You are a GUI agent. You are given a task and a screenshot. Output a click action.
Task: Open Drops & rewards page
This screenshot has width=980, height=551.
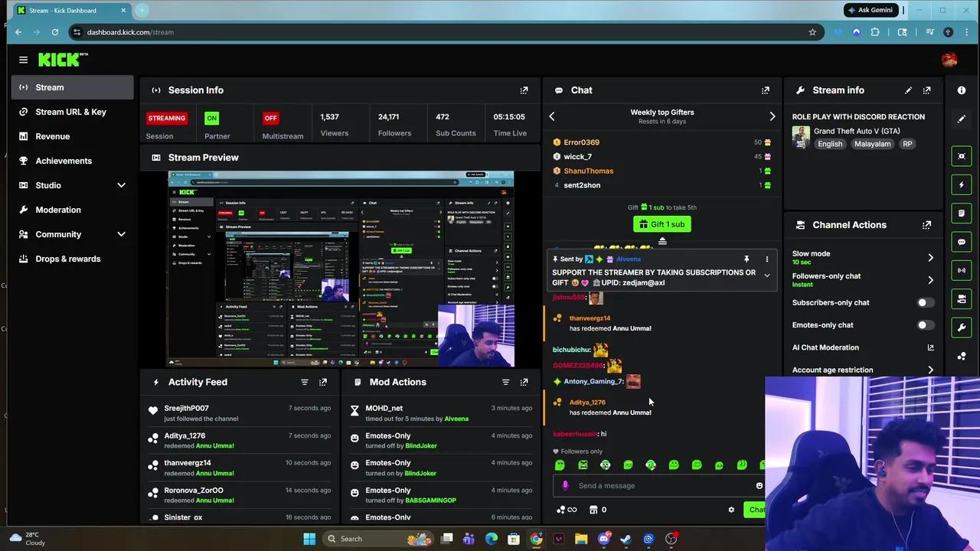(x=73, y=259)
